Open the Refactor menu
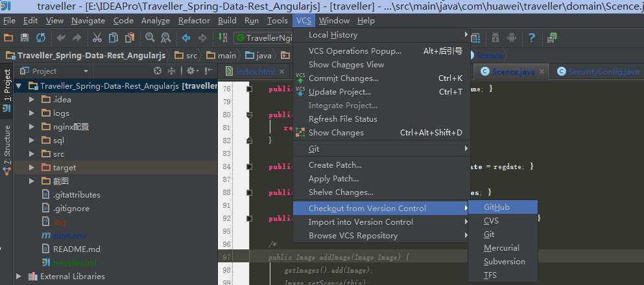This screenshot has width=644, height=285. (x=194, y=21)
